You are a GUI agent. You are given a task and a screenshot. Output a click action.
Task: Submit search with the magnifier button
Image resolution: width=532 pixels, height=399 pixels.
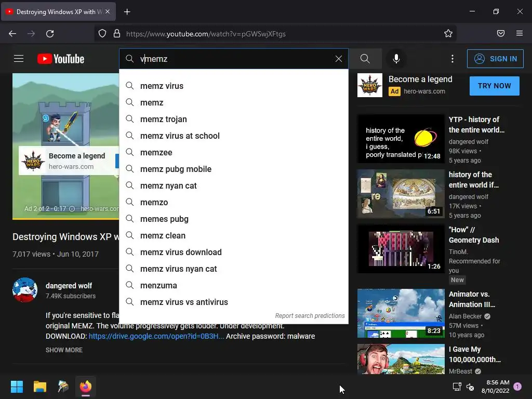click(365, 59)
